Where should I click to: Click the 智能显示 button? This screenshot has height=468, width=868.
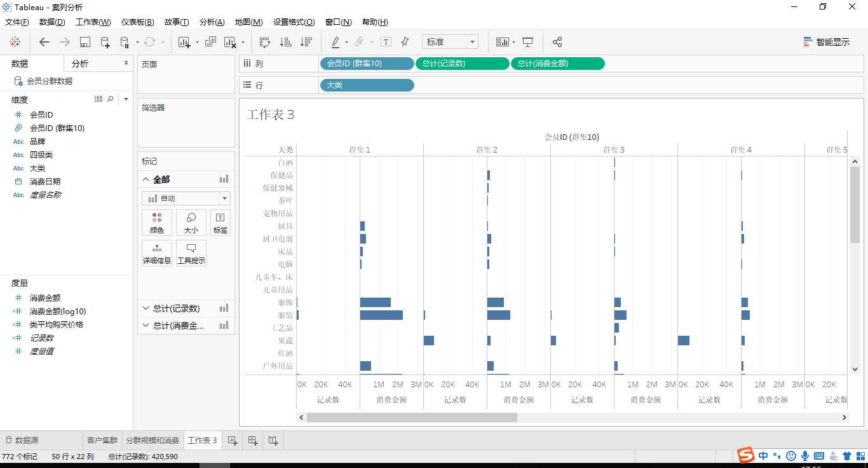(827, 42)
